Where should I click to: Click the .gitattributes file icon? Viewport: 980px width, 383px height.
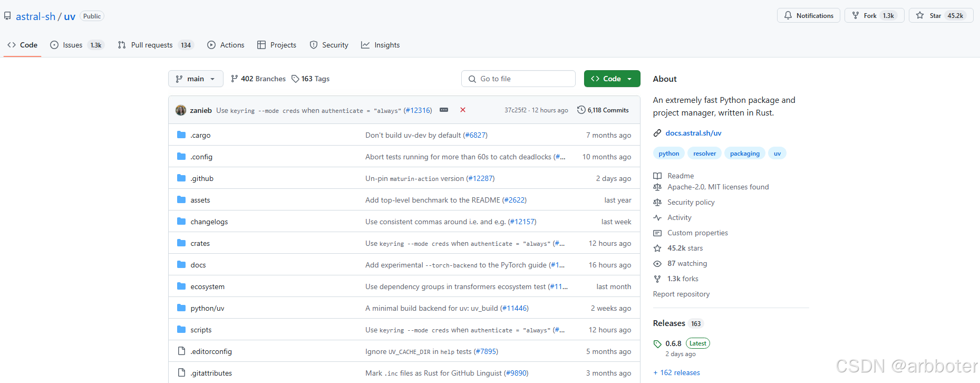[181, 372]
